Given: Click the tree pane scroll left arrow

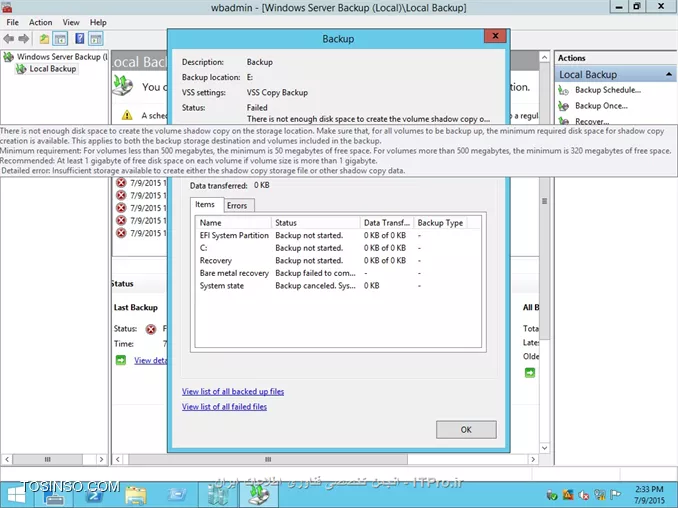Looking at the screenshot, I should pos(7,459).
